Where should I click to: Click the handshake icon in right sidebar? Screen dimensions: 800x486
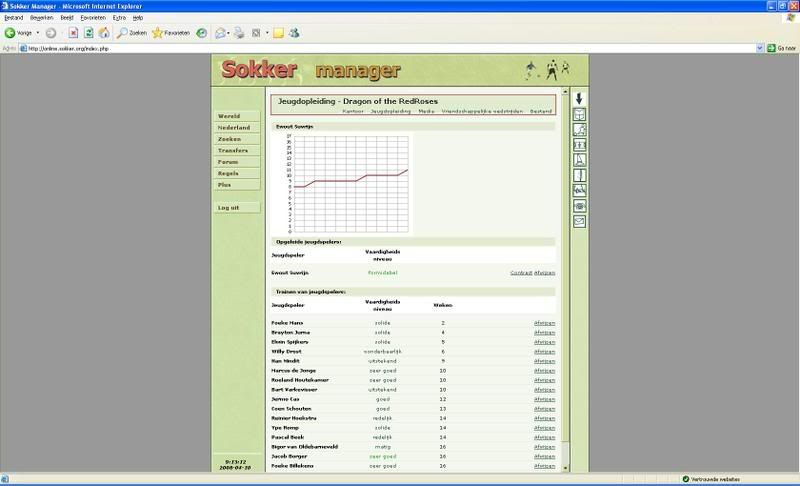click(579, 191)
